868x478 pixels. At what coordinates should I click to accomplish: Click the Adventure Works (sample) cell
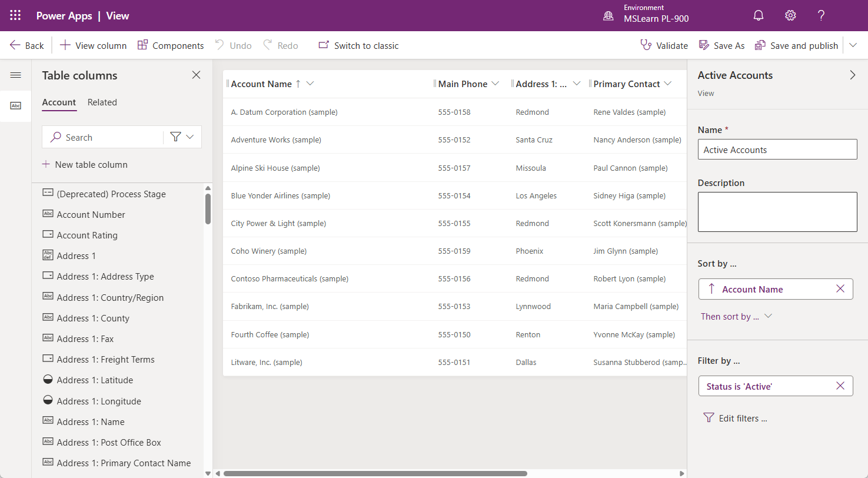coord(276,140)
